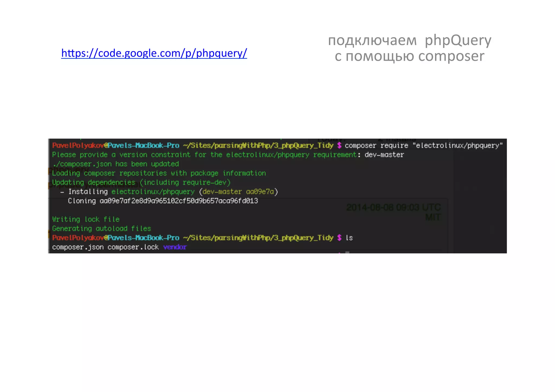Click the command 'composer require "electrolinux/phpquery"'
This screenshot has height=392, width=555.
pyautogui.click(x=424, y=146)
